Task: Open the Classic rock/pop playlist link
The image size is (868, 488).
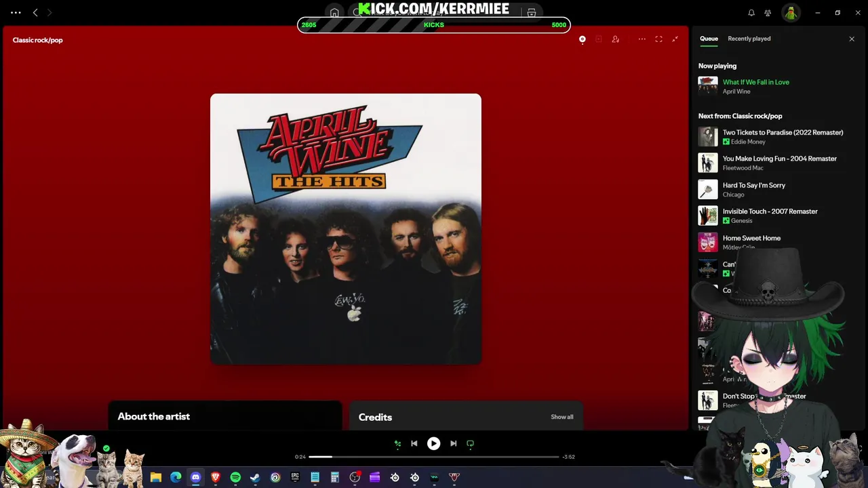Action: (37, 40)
